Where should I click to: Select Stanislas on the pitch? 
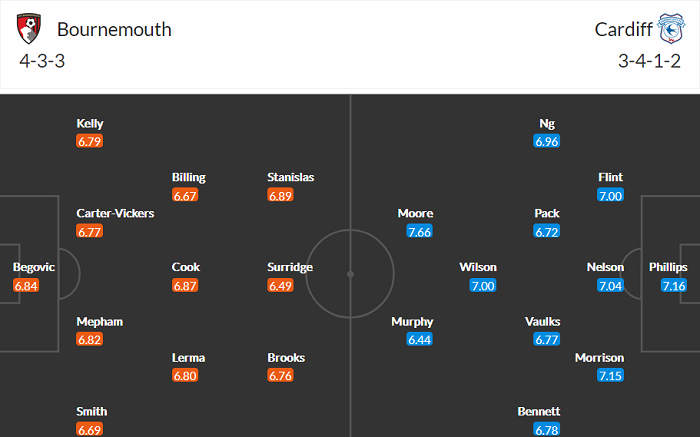(290, 177)
